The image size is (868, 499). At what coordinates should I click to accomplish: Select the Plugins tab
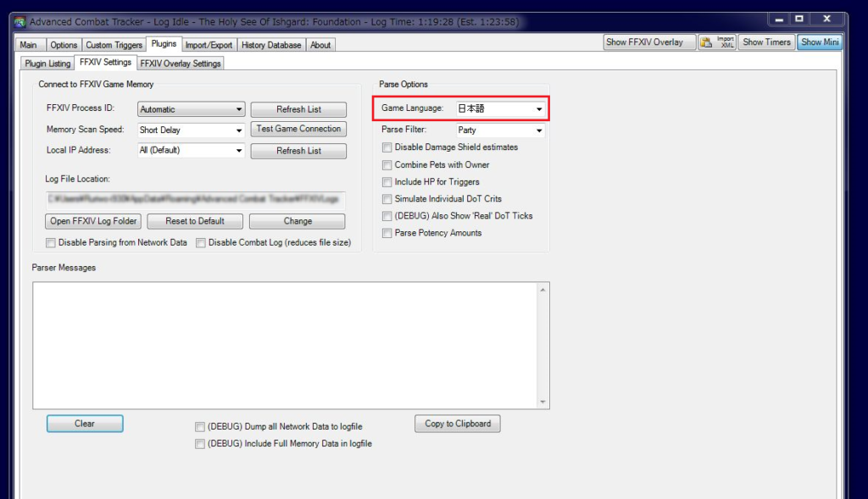[164, 44]
